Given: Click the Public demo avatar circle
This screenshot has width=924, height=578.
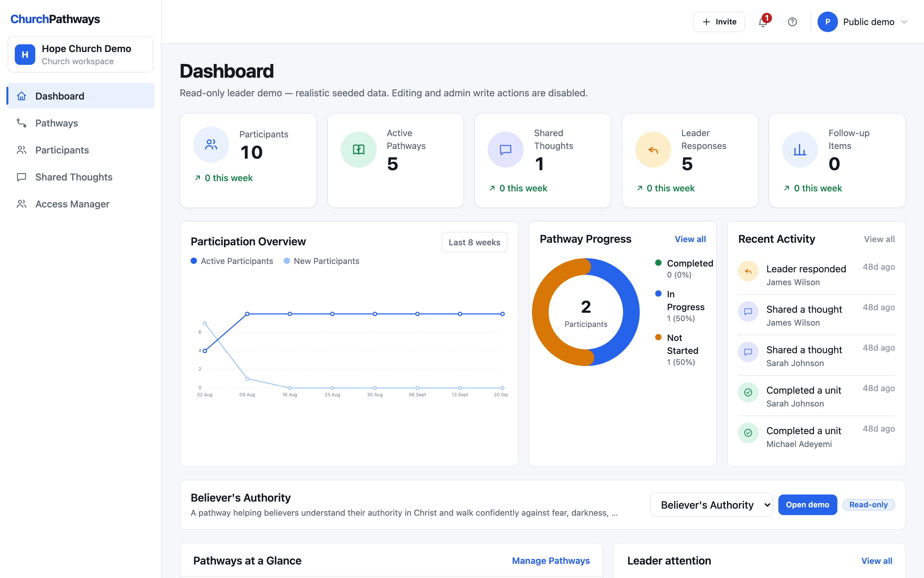Looking at the screenshot, I should click(x=827, y=22).
